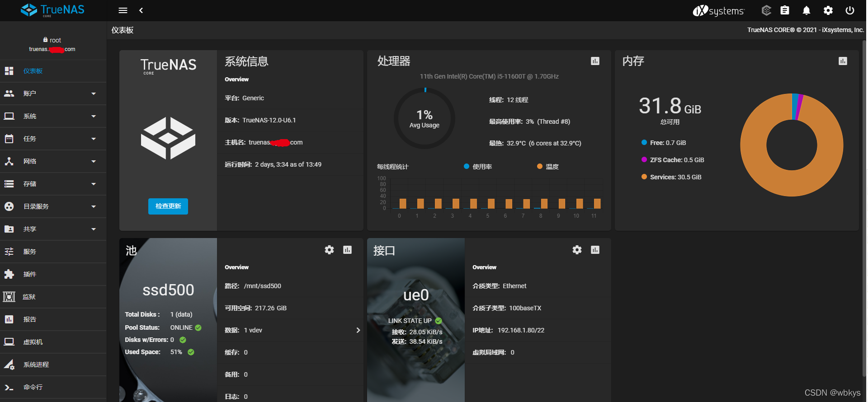Open top bar settings gear

pos(828,10)
